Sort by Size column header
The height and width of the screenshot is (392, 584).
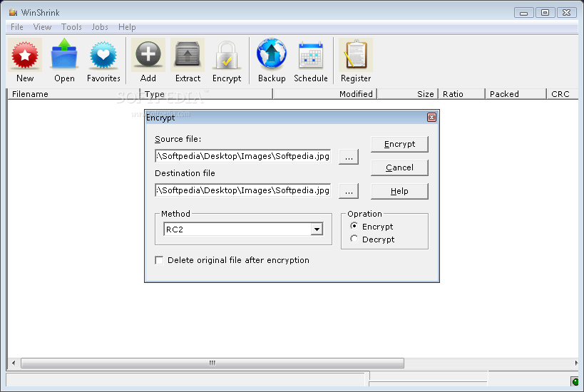[x=408, y=94]
